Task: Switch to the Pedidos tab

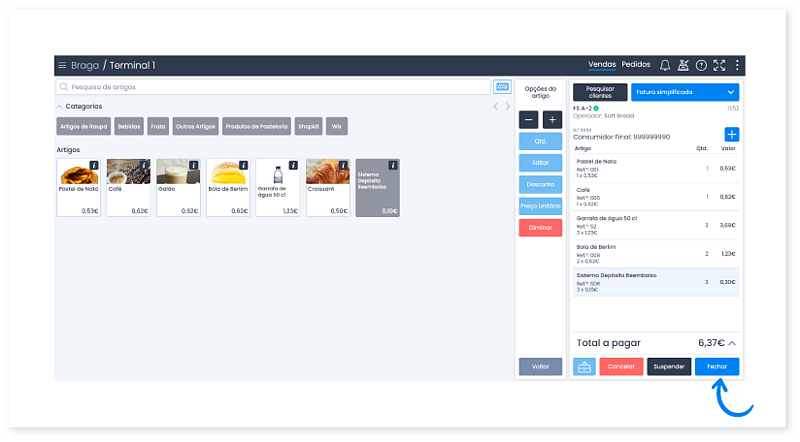Action: (x=636, y=65)
